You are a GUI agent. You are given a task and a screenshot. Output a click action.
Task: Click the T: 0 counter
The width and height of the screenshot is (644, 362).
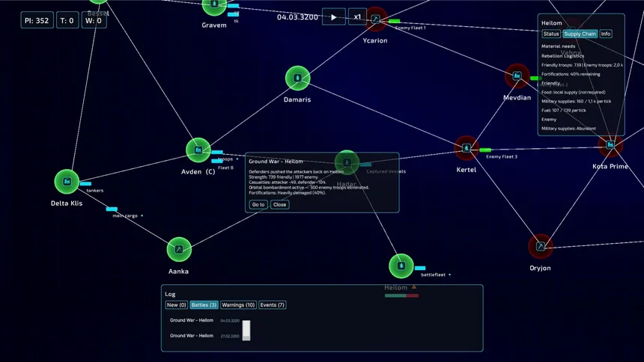pos(67,20)
